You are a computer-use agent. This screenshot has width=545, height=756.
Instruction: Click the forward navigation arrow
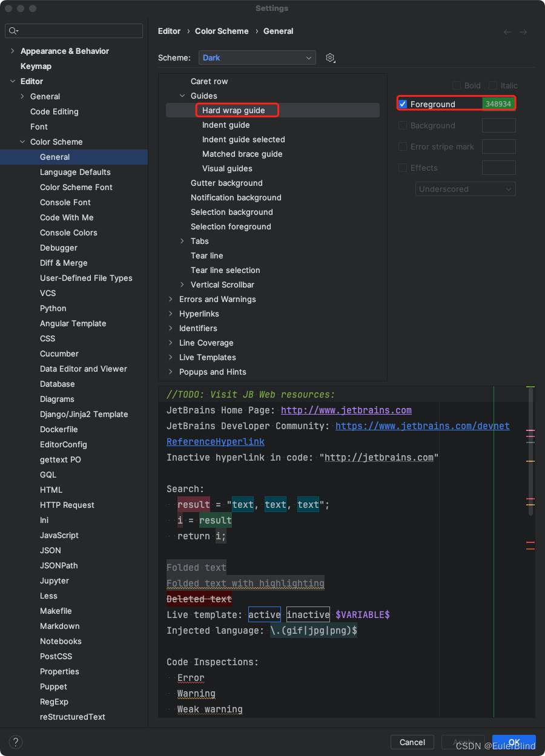[x=524, y=32]
